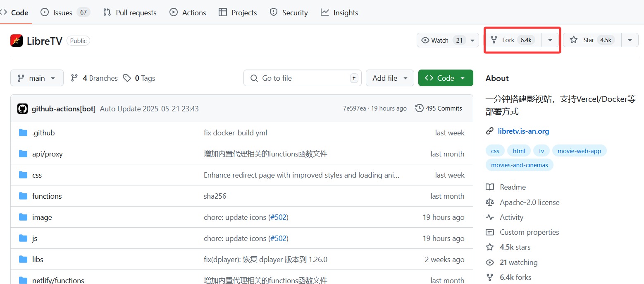This screenshot has width=644, height=284.
Task: Open the Security tab
Action: (289, 12)
